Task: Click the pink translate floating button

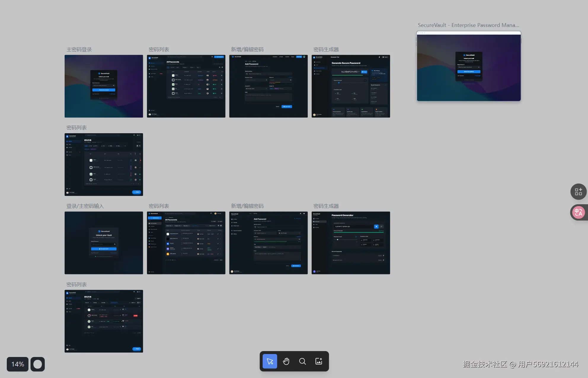Action: (578, 212)
